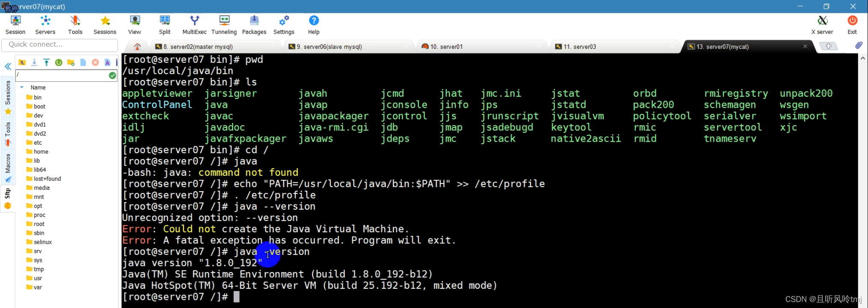The width and height of the screenshot is (868, 308).
Task: Open the Help toolbar button
Action: click(x=314, y=25)
